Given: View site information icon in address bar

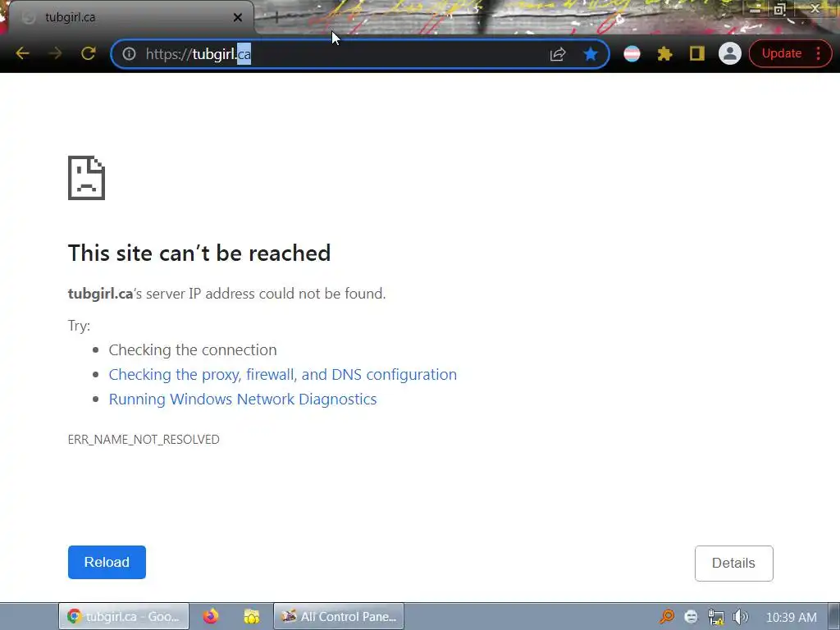Looking at the screenshot, I should pos(129,53).
